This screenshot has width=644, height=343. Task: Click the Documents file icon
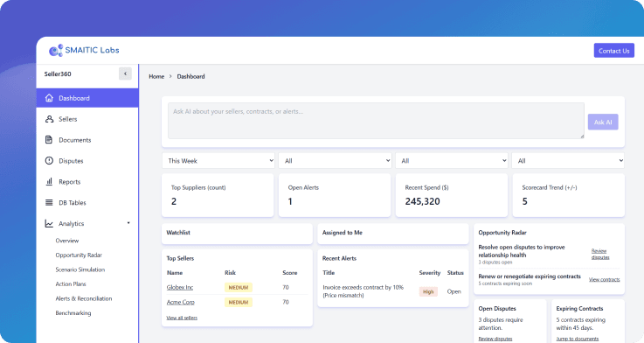[x=49, y=140]
